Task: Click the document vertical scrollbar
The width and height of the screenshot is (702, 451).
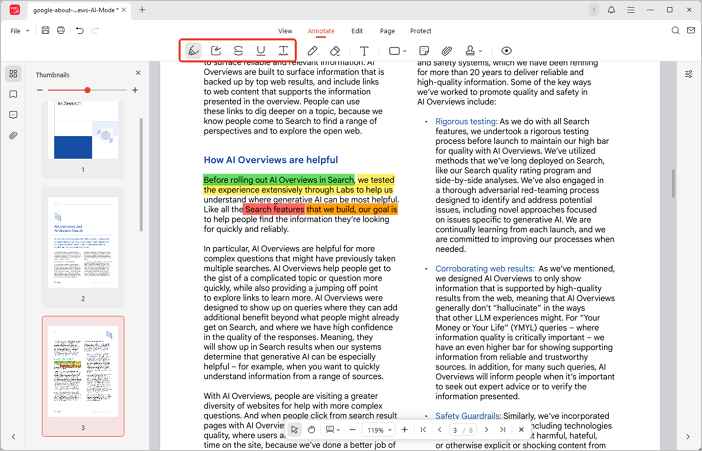Action: [673, 184]
